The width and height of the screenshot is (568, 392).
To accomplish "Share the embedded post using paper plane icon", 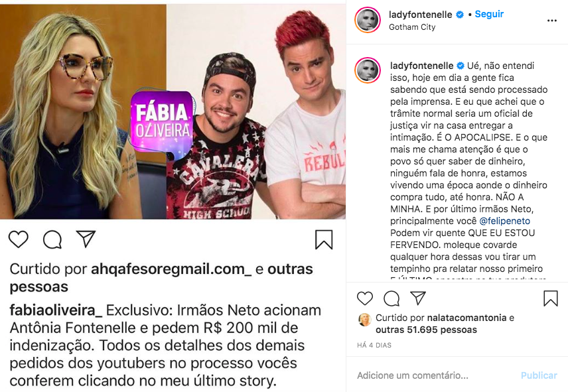I will (86, 239).
